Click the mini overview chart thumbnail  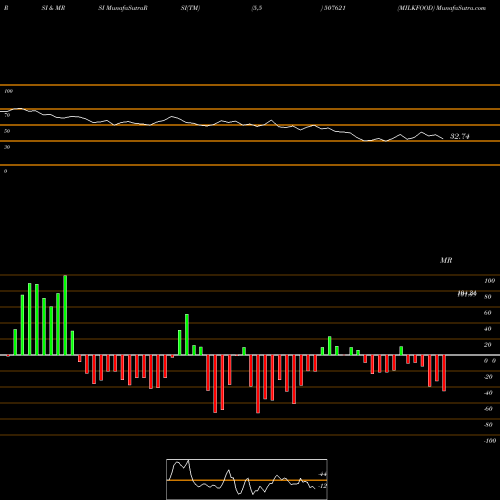coord(247,479)
